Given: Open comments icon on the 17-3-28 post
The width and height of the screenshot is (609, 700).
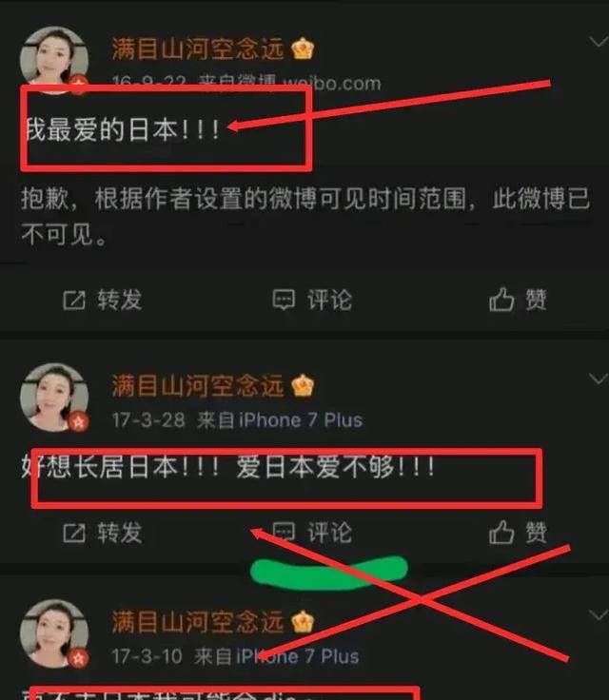Looking at the screenshot, I should tap(284, 533).
